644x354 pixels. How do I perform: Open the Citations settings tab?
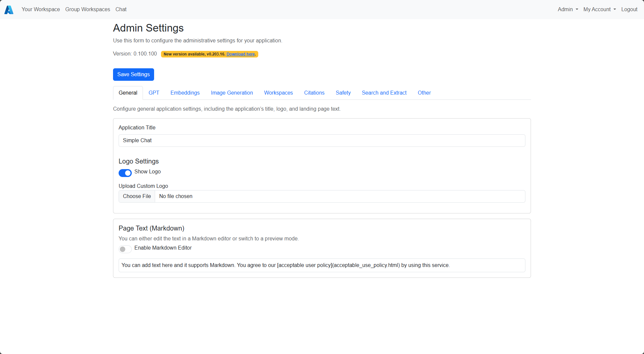click(314, 93)
